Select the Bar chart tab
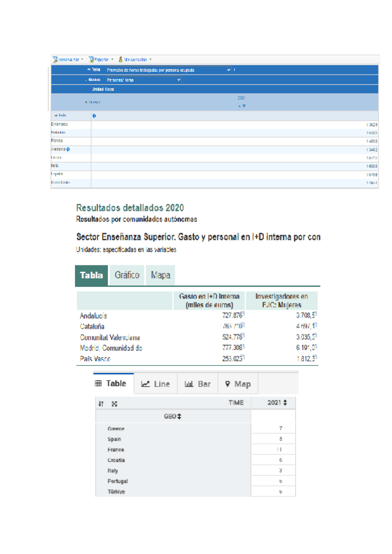Viewport: 392px width, 554px height. pyautogui.click(x=197, y=384)
